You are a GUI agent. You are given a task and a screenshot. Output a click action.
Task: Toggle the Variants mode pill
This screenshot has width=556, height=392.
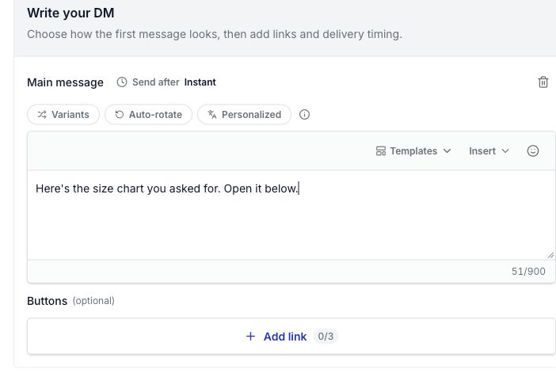[x=63, y=115]
